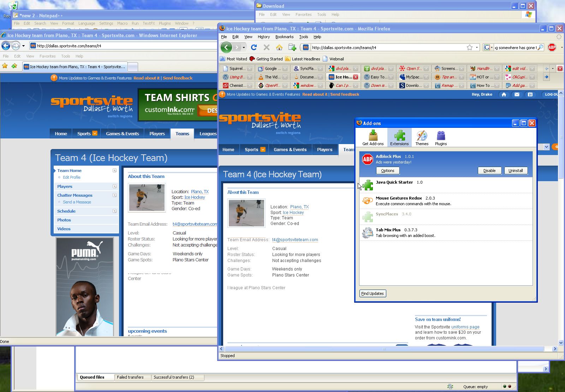Open Internet Explorer's recent pages dropdown
This screenshot has height=392, width=565.
pos(23,46)
